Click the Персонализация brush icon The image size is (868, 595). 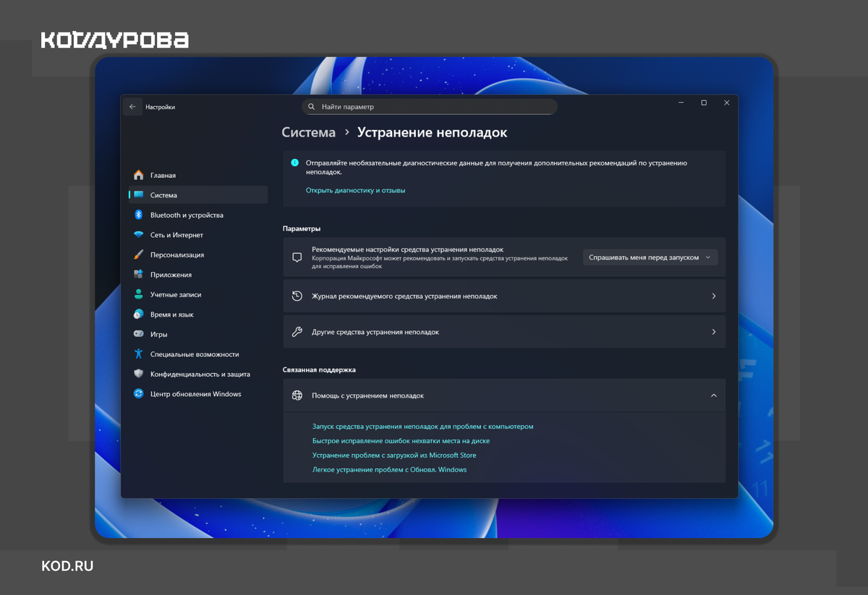coord(138,254)
